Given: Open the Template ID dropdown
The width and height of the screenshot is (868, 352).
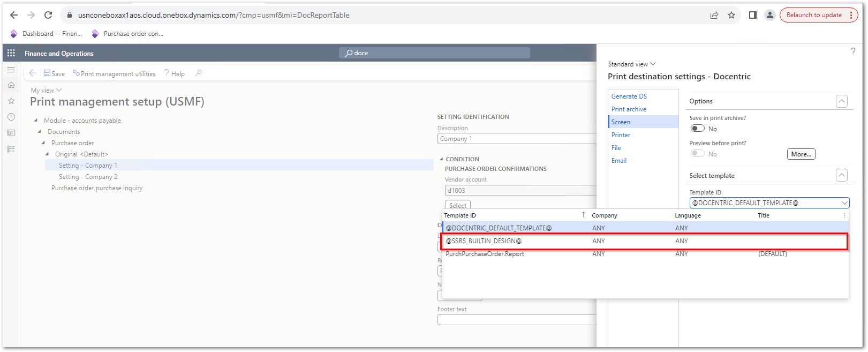Looking at the screenshot, I should click(x=844, y=203).
